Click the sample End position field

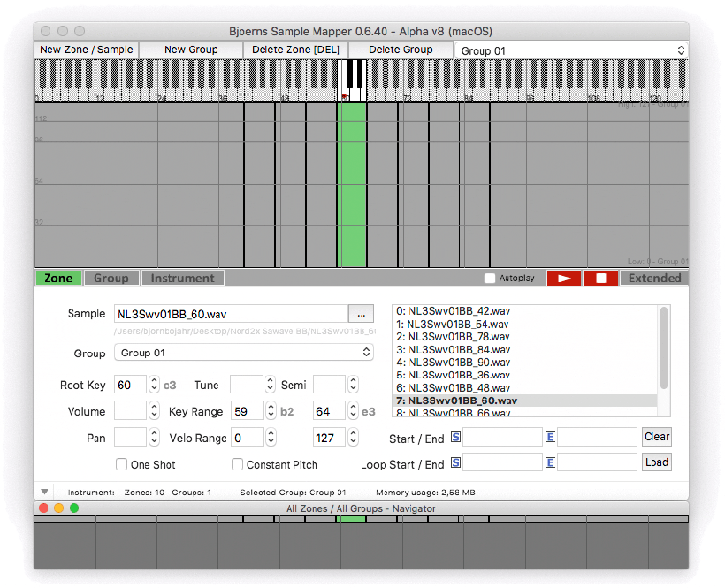[x=598, y=437]
